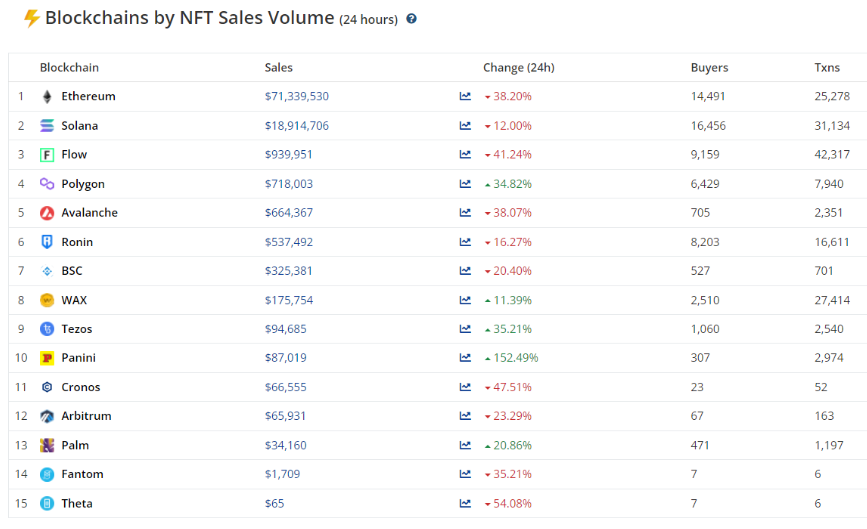Open the Avalanche blockchain link
Screen dimensions: 867x529
(x=90, y=212)
